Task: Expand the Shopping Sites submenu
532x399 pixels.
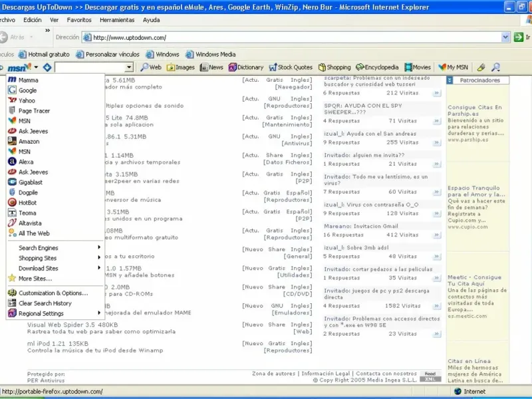Action: 55,258
